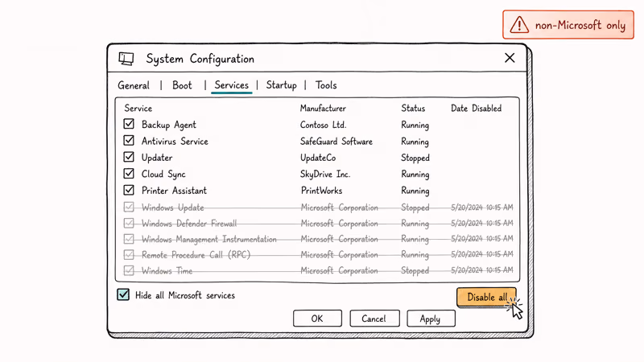Click the Windows Time service name
Screen dimensions: 644x362
pyautogui.click(x=167, y=271)
